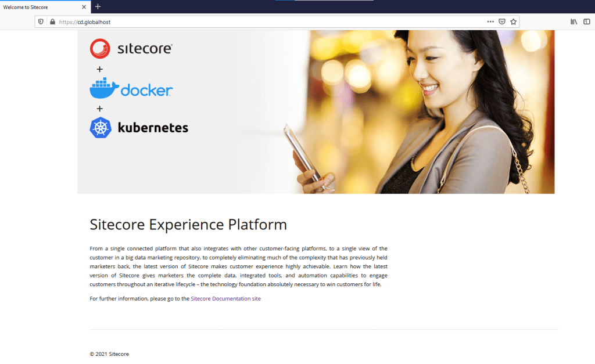This screenshot has height=364, width=595.
Task: Toggle the browser sidebar panel
Action: click(587, 21)
